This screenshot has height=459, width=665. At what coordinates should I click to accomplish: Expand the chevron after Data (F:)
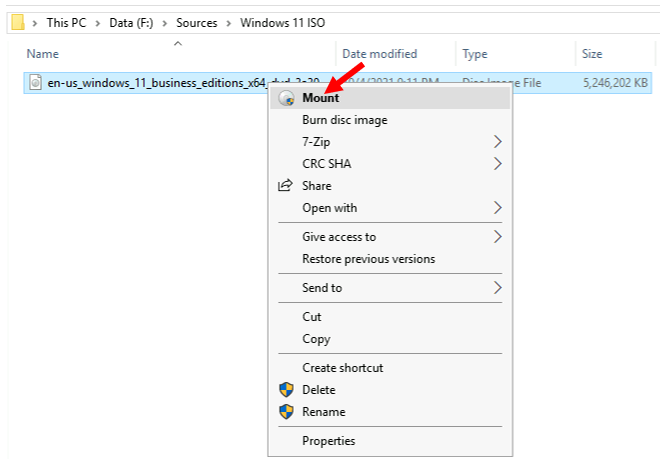165,23
